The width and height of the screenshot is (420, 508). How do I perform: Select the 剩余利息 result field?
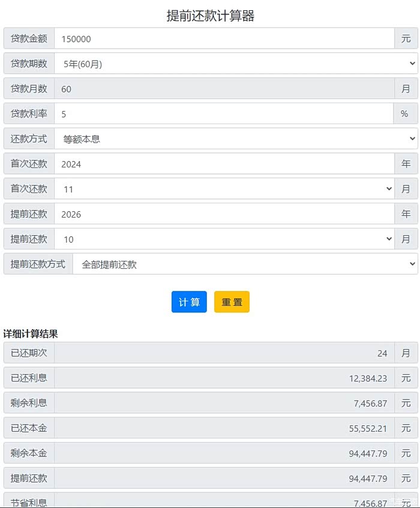point(224,403)
